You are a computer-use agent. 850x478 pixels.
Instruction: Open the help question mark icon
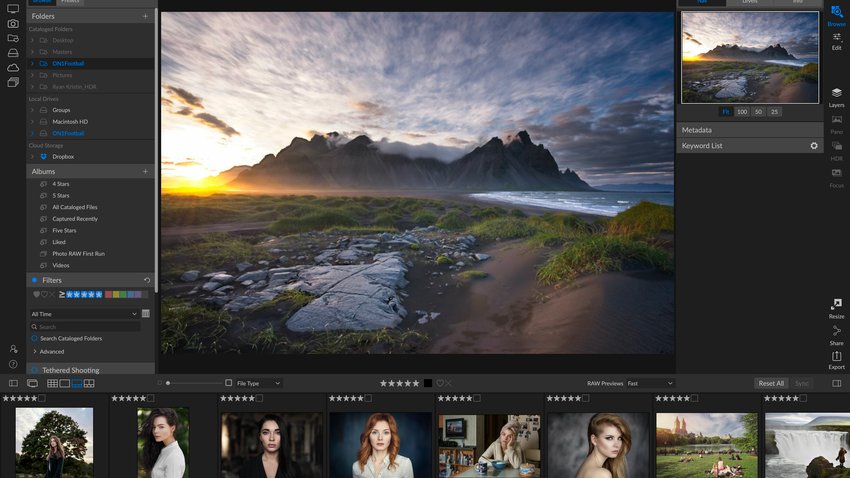(14, 364)
